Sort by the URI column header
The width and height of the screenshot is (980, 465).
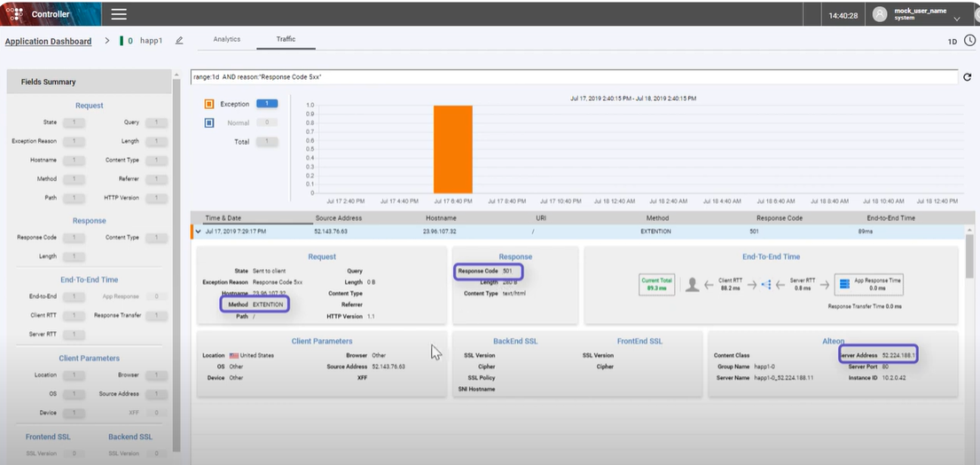[x=541, y=218]
